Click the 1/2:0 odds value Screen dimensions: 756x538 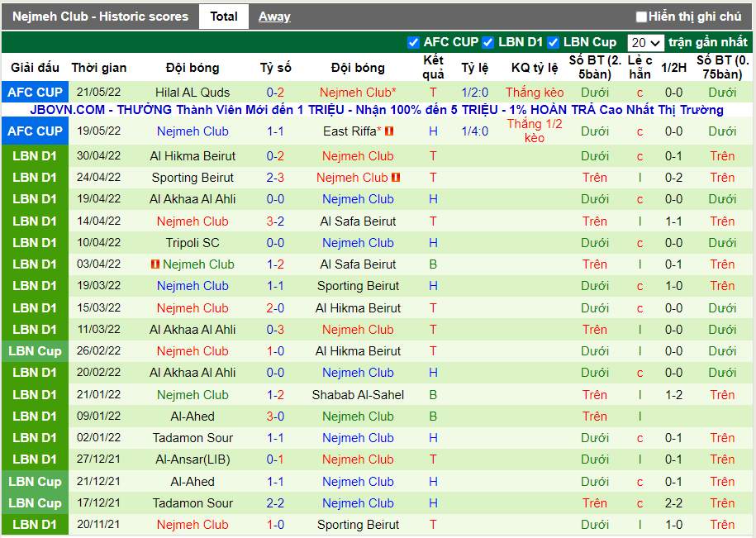coord(474,93)
